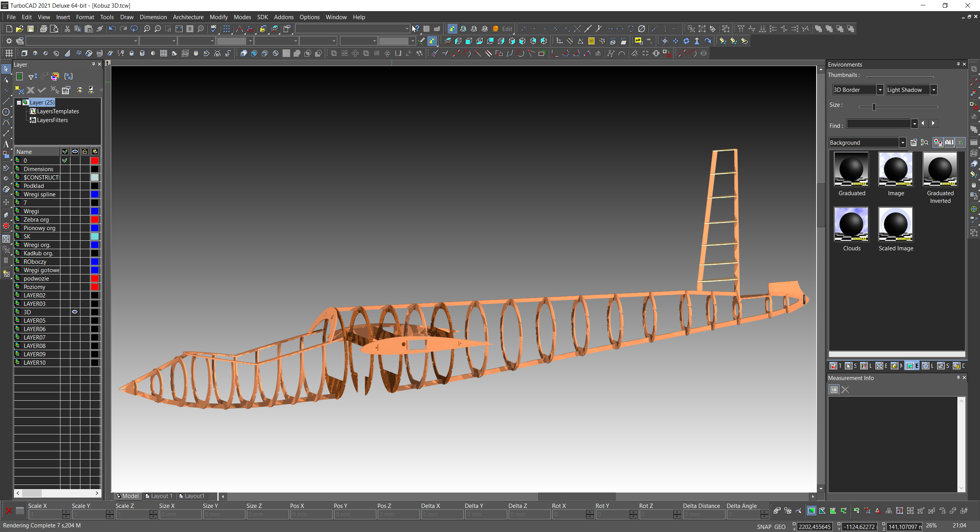Switch to the Layout 1 tab
Image resolution: width=980 pixels, height=532 pixels.
[x=159, y=496]
